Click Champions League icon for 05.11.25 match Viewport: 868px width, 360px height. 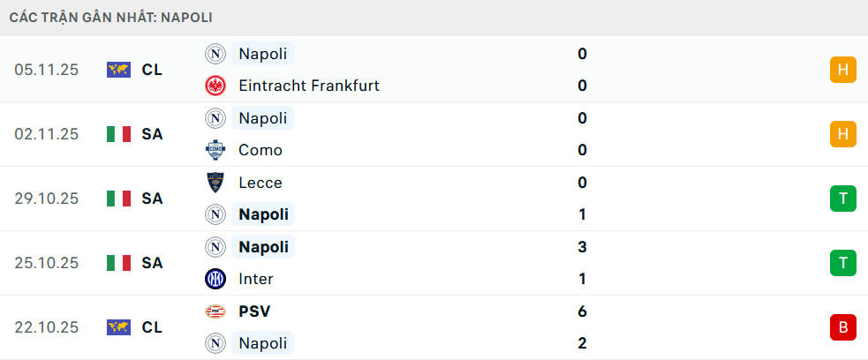[x=118, y=70]
